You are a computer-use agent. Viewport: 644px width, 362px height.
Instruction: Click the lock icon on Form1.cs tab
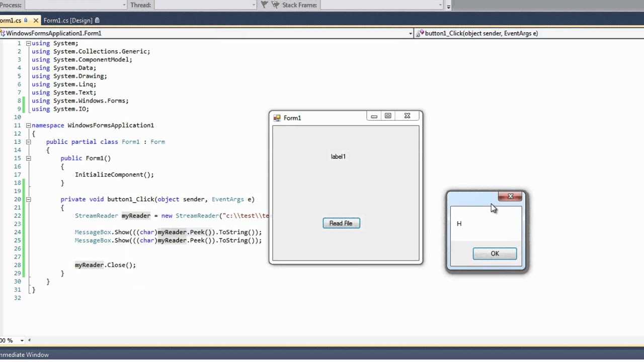click(x=26, y=20)
